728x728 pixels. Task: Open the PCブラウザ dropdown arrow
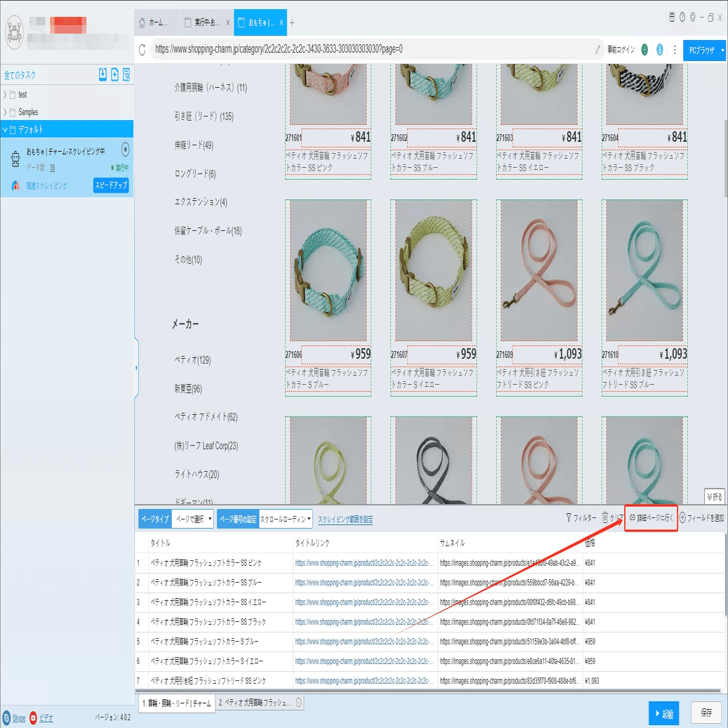point(722,50)
